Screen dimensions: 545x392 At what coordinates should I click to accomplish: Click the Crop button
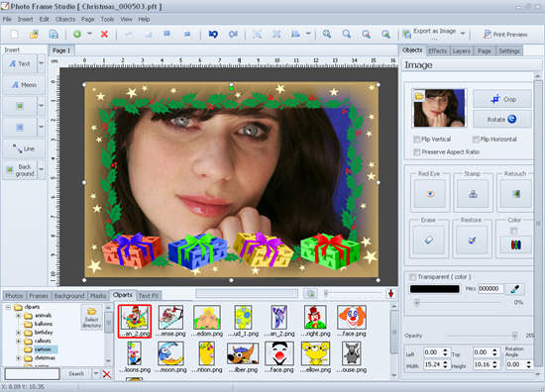(502, 99)
